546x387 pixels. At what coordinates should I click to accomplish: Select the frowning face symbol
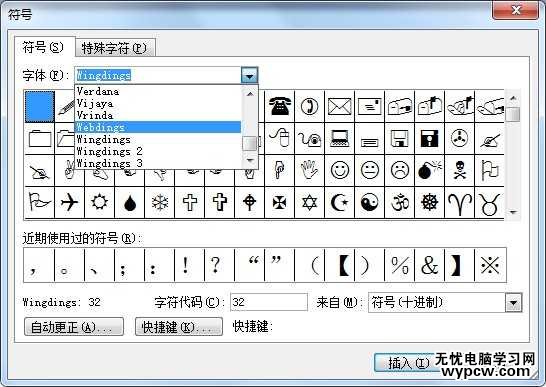[x=399, y=170]
